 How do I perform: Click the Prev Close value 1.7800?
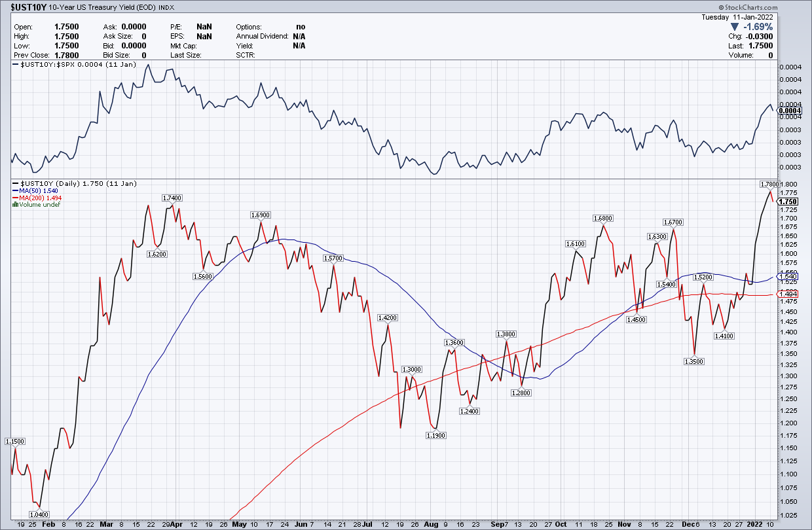pos(66,55)
